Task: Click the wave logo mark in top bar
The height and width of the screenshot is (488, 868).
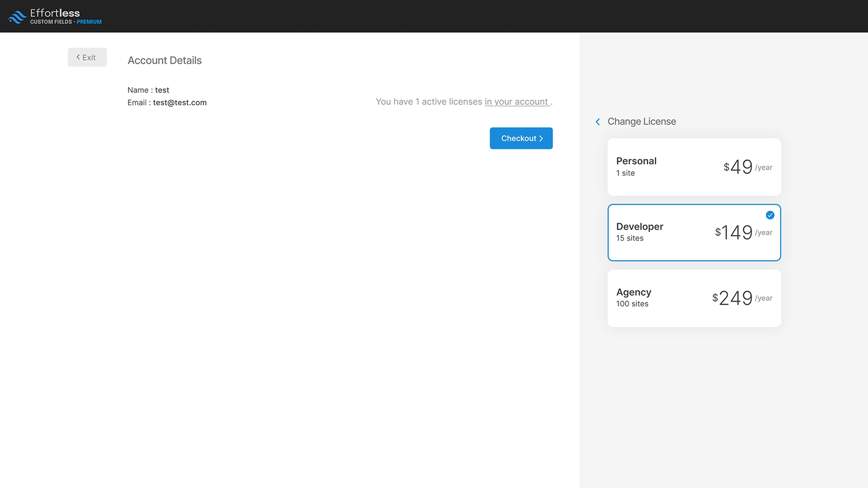Action: (x=16, y=15)
